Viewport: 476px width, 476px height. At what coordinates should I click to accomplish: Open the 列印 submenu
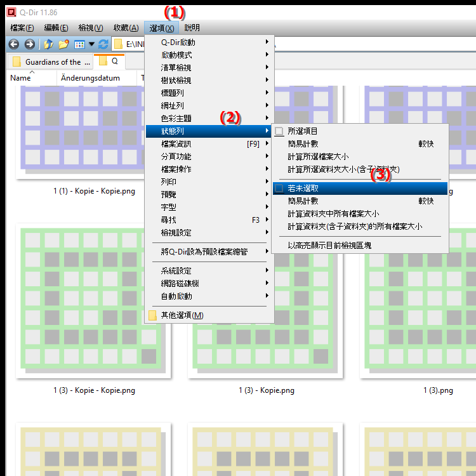click(x=209, y=182)
